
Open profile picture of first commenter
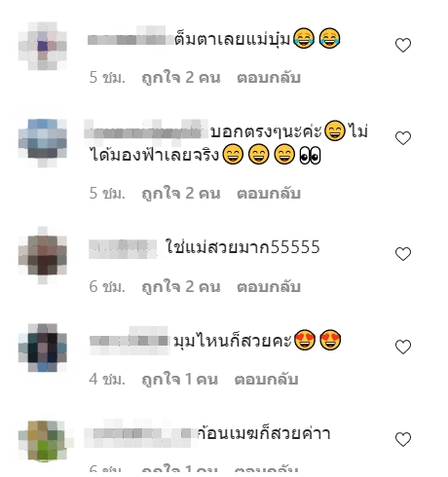[43, 46]
